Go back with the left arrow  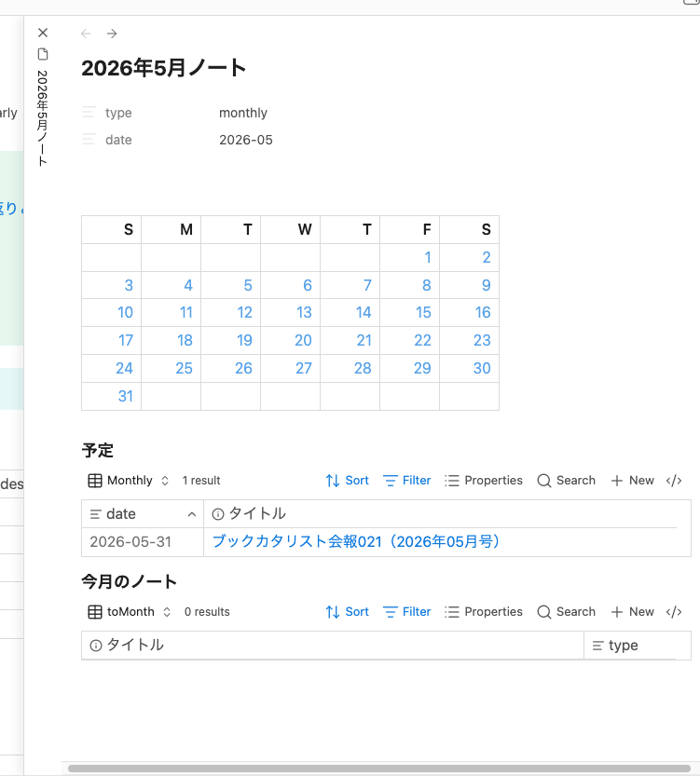pyautogui.click(x=86, y=34)
